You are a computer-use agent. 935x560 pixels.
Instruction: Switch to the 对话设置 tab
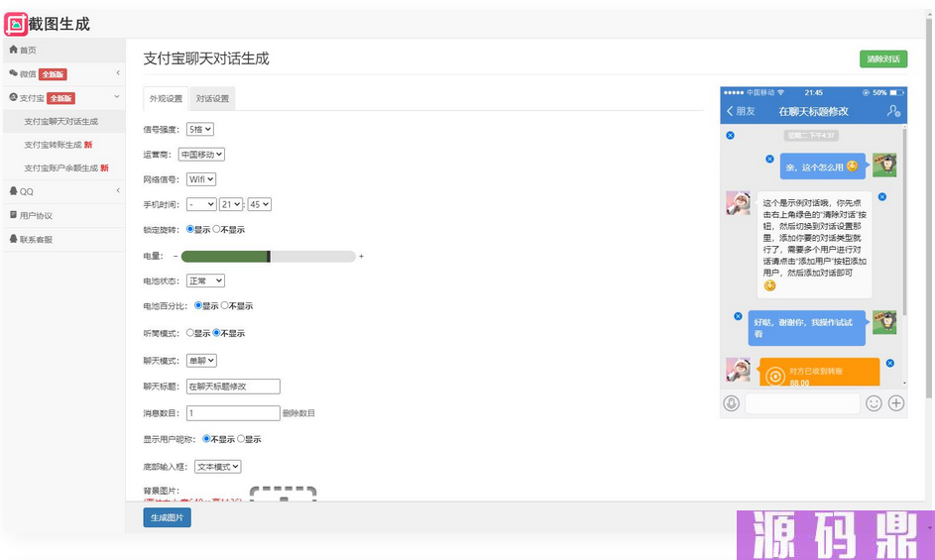212,99
